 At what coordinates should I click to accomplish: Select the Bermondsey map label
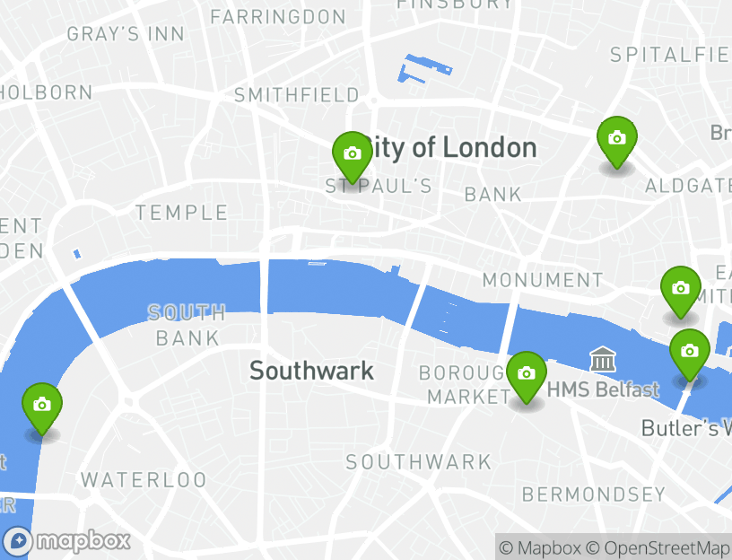point(593,494)
